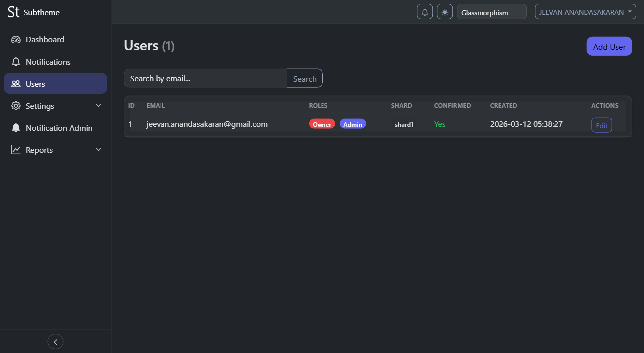Click the SHARD column header

pyautogui.click(x=401, y=105)
